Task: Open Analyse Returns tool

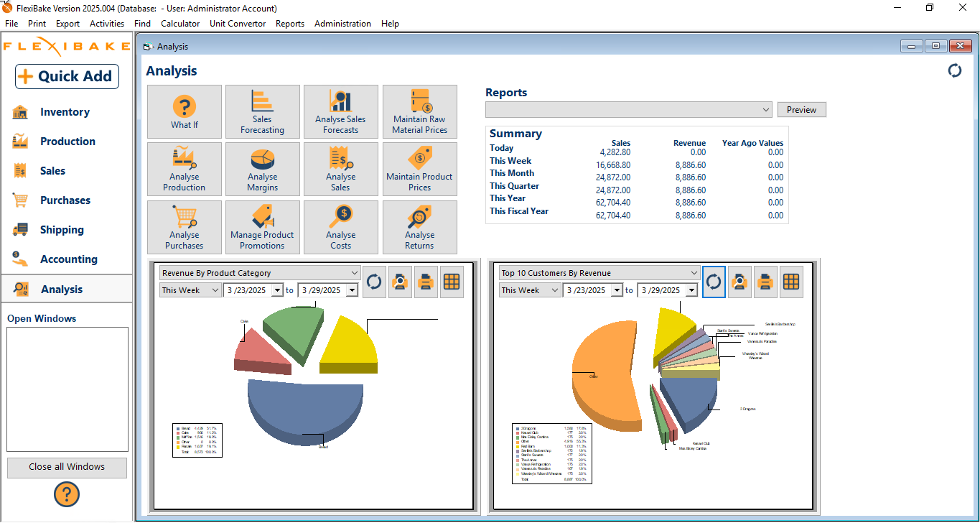Action: (x=420, y=227)
